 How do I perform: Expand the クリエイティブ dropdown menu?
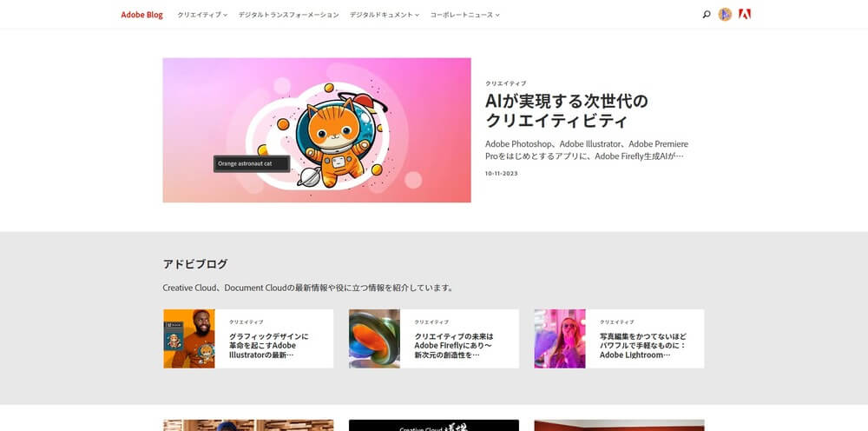(202, 15)
